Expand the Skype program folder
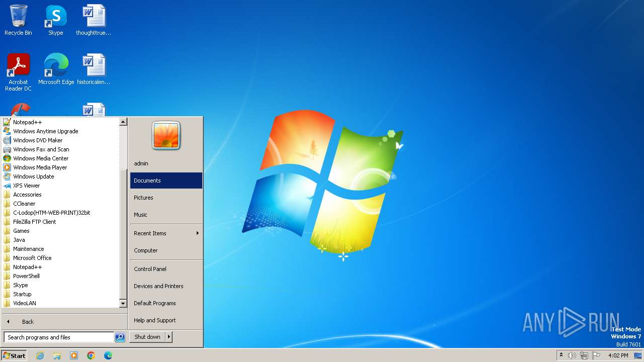The width and height of the screenshot is (644, 362). click(20, 285)
